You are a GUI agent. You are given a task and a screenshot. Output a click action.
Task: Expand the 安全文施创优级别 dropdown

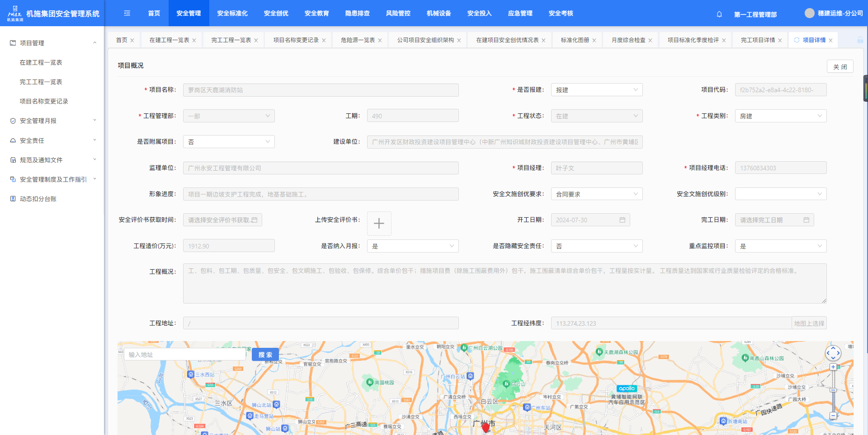click(780, 194)
